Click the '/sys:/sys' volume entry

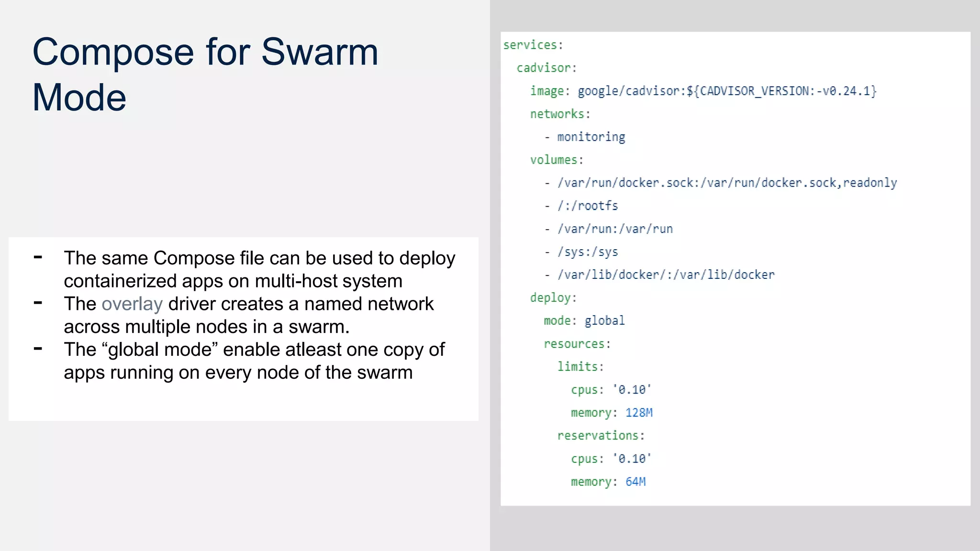587,252
